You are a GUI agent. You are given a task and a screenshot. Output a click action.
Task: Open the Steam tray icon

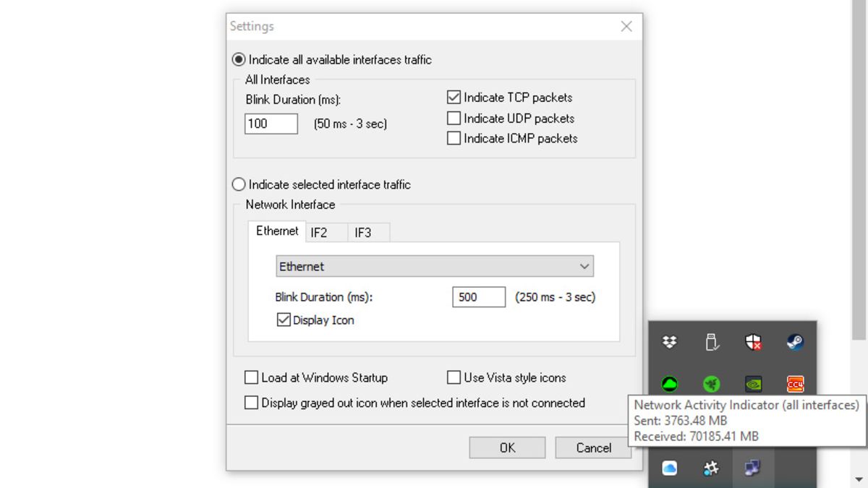click(x=795, y=342)
